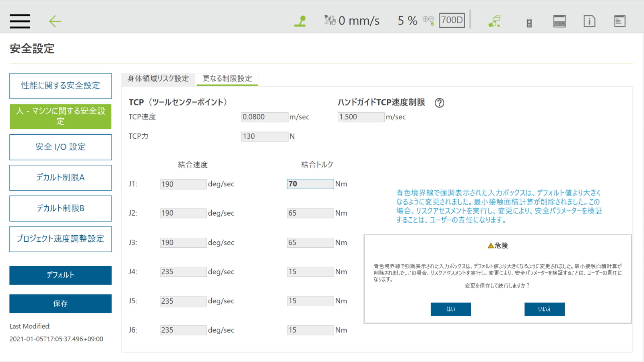Screen dimensions: 644x362
Task: Click the 5 % speed percentage indicator
Action: 407,21
